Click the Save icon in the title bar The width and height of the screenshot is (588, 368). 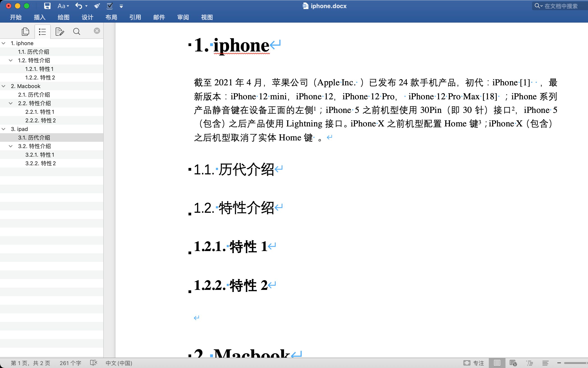47,6
